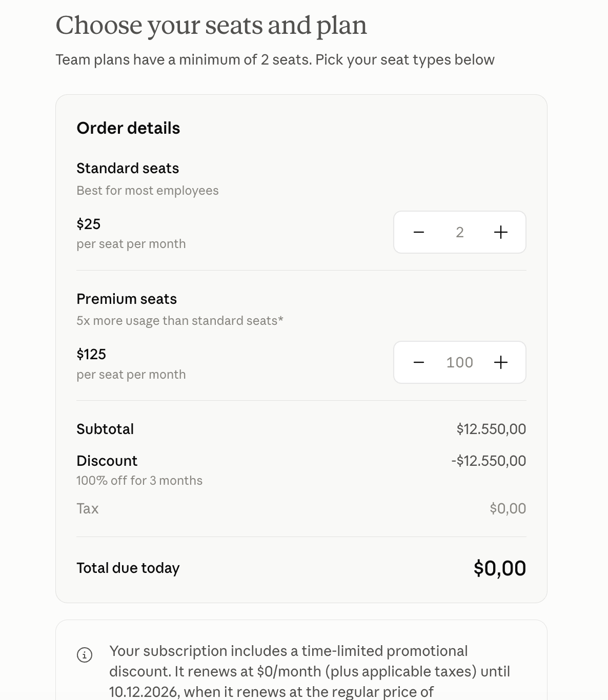Select the Standard seats quantity field
Screen dimensions: 608x700
460,232
